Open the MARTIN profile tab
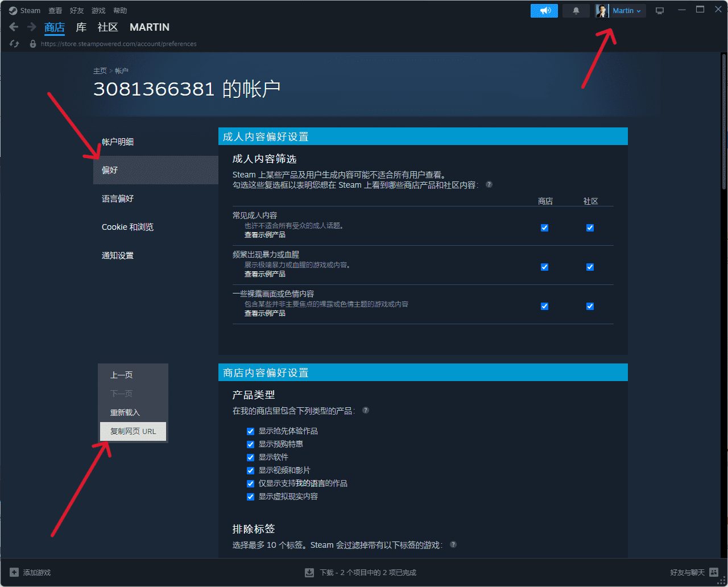Image resolution: width=728 pixels, height=587 pixels. [x=150, y=27]
